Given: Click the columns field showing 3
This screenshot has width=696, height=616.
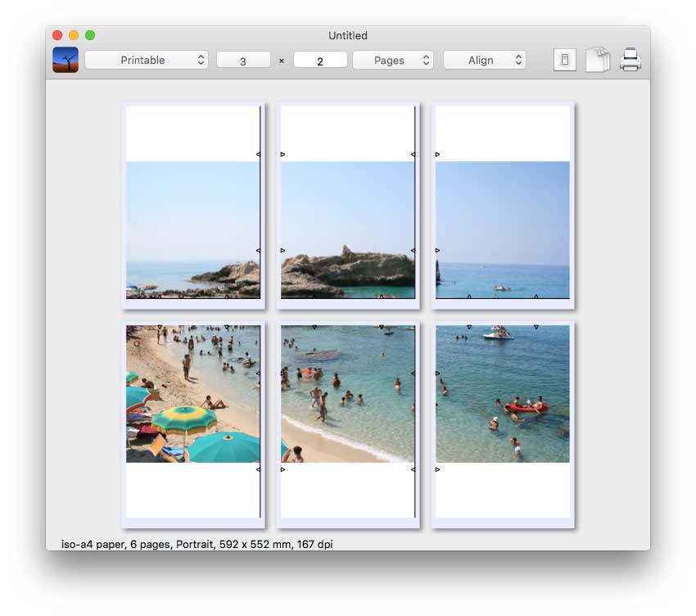Looking at the screenshot, I should (x=243, y=60).
